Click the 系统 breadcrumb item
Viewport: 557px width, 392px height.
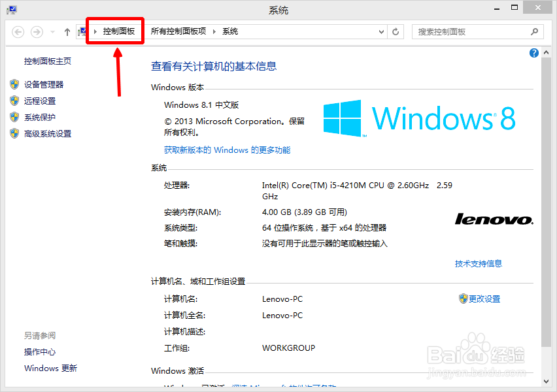point(230,31)
